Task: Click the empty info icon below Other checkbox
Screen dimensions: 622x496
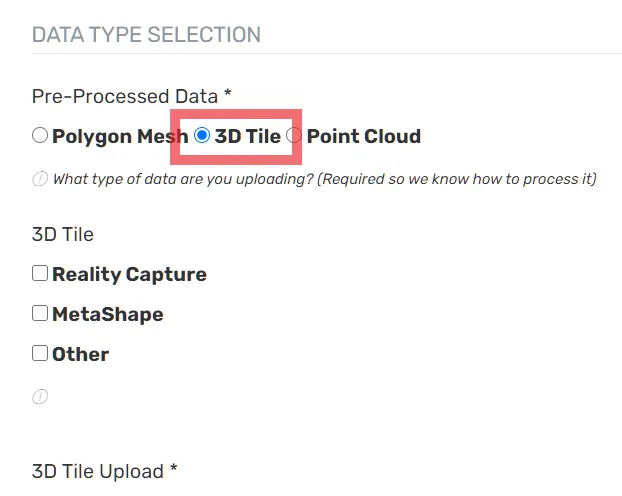Action: pyautogui.click(x=40, y=396)
